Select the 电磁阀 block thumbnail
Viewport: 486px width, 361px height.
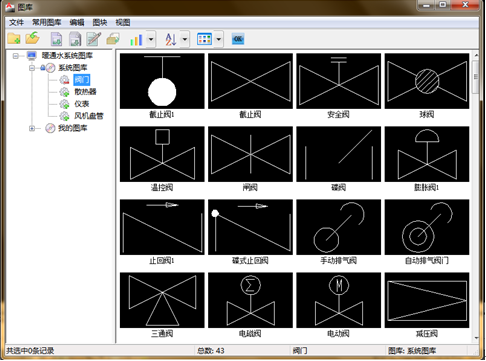pyautogui.click(x=250, y=300)
